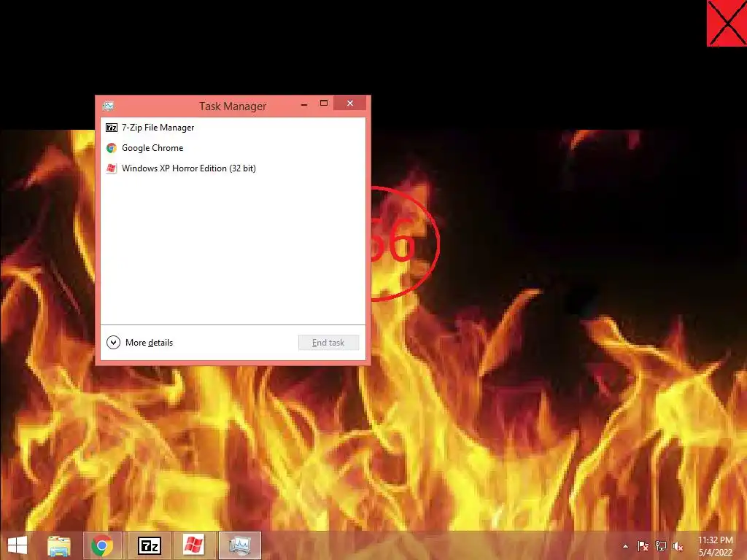
Task: Click the muted volume tray icon
Action: (678, 546)
